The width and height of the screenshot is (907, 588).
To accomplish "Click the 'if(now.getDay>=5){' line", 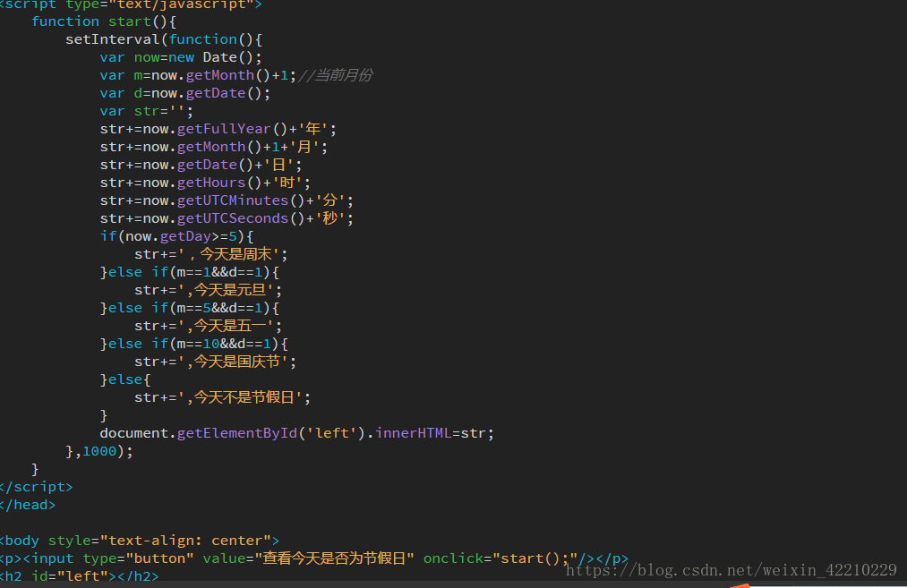I will pos(176,236).
